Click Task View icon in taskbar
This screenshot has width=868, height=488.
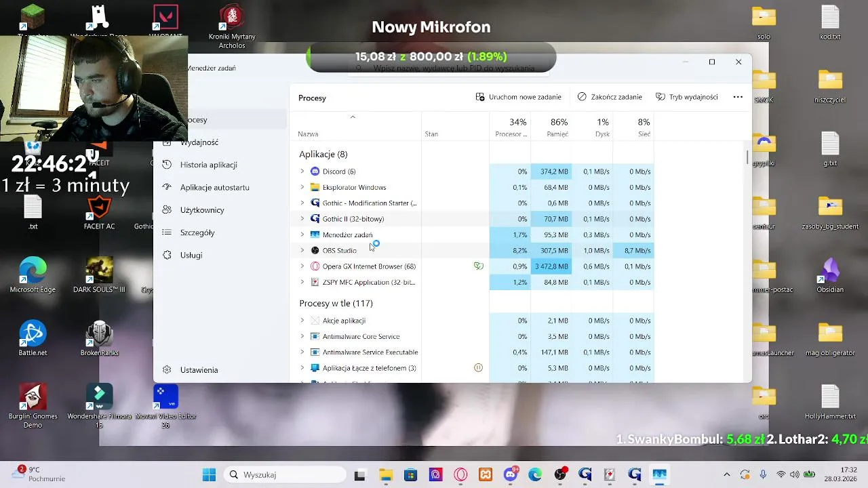(359, 474)
